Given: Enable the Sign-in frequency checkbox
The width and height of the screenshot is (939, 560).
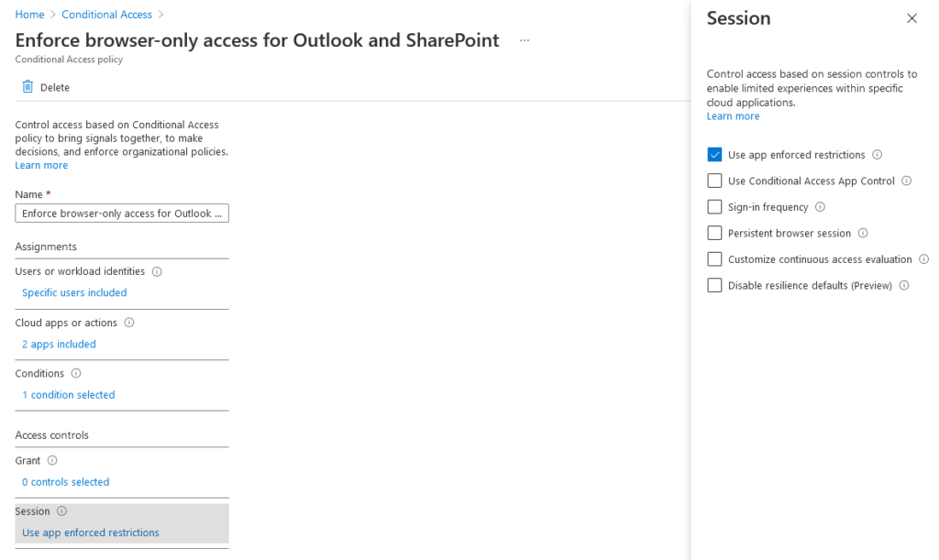Looking at the screenshot, I should [714, 207].
